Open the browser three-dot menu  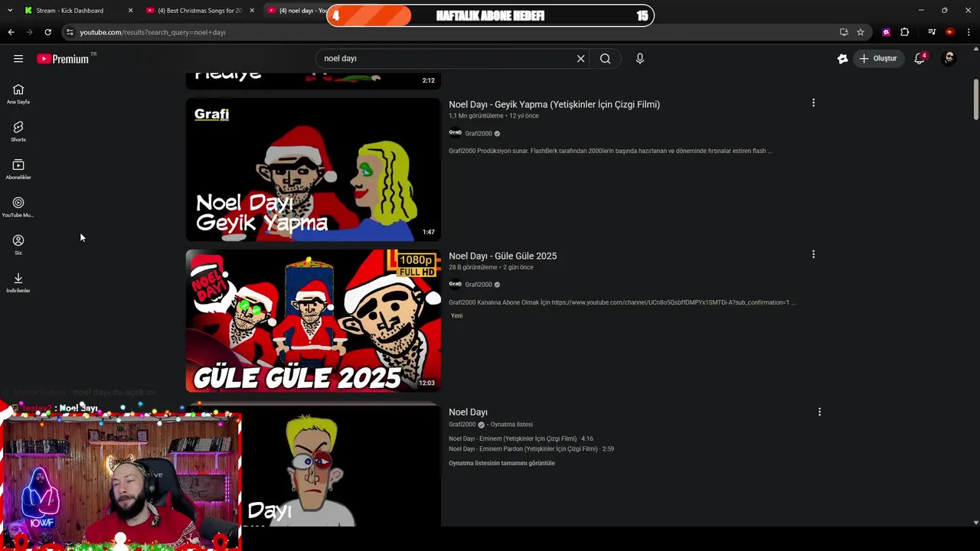[969, 32]
